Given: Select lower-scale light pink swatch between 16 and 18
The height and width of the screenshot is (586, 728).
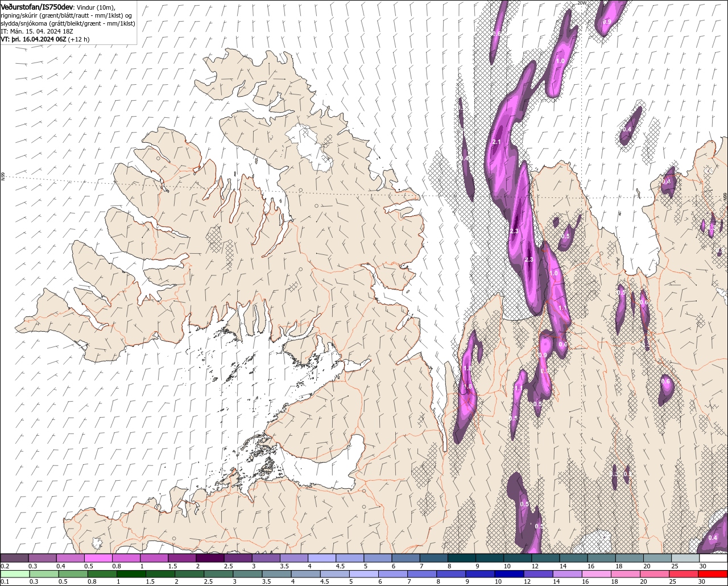Looking at the screenshot, I should (596, 573).
